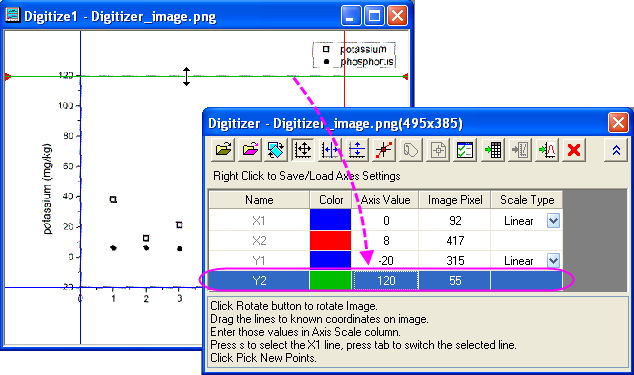Viewport: 634px width, 375px height.
Task: Select the X1 row name cell
Action: (x=259, y=220)
